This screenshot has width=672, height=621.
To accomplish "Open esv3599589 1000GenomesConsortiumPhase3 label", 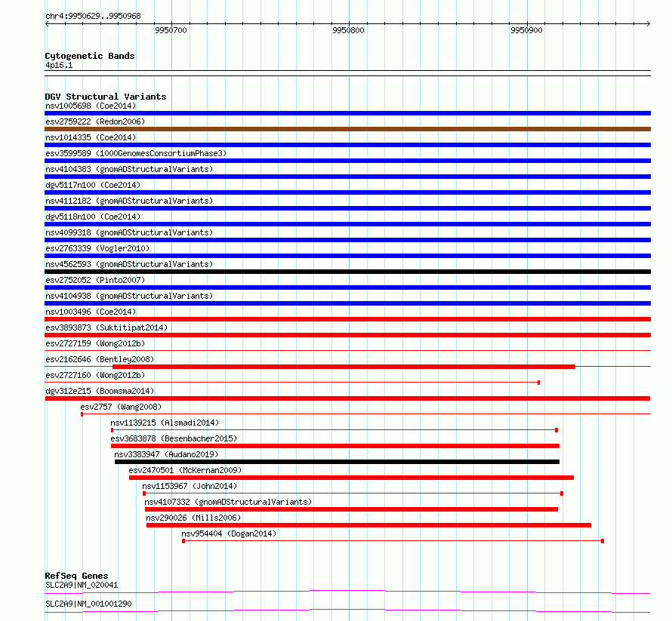I will (136, 153).
